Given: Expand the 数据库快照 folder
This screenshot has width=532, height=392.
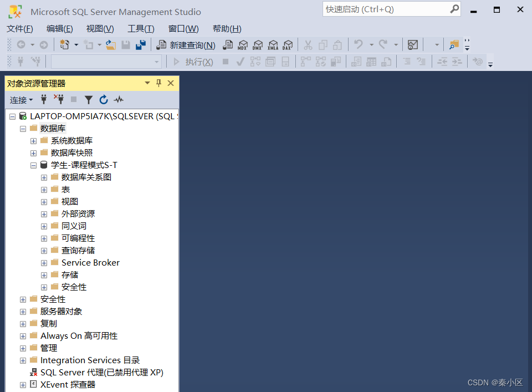Looking at the screenshot, I should click(x=33, y=154).
